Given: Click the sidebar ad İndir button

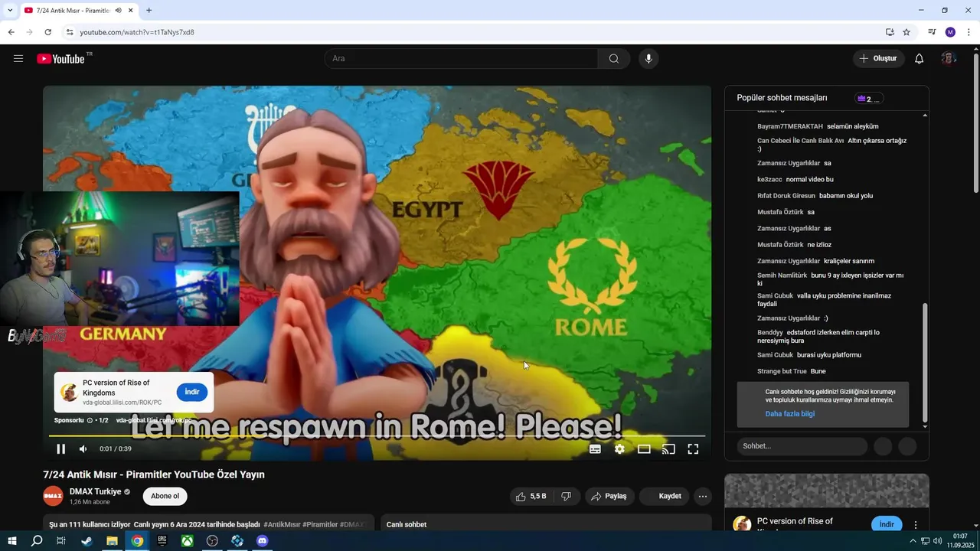Looking at the screenshot, I should tap(887, 524).
